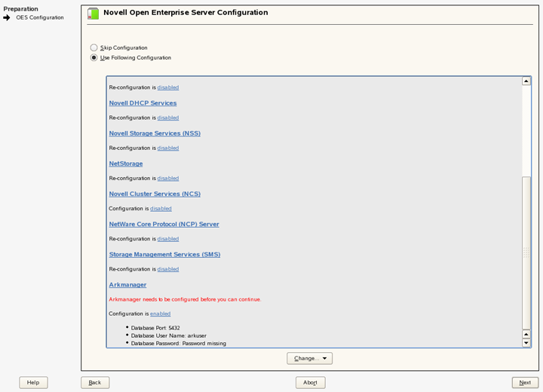Click the scroll down arrow at the bottom of the list
The image size is (543, 392).
click(526, 343)
